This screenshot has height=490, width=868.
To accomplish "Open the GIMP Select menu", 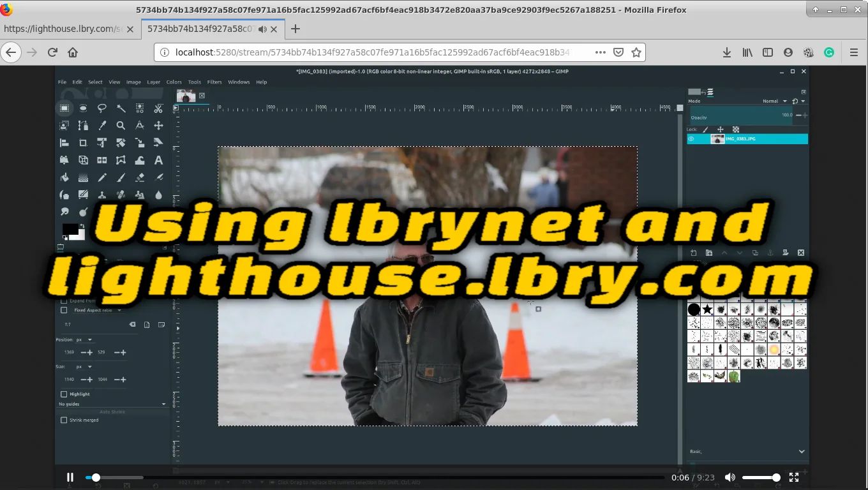I will (95, 82).
